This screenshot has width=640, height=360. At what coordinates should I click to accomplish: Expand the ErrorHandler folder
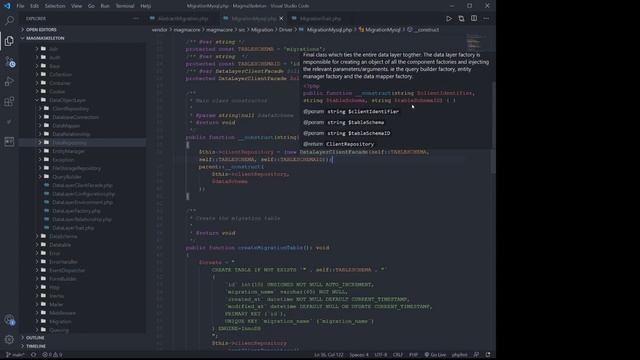(x=63, y=262)
